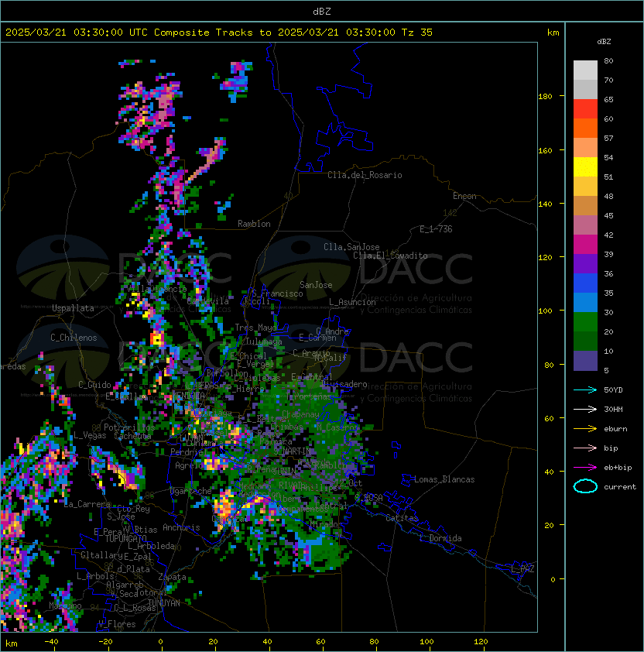Click the 'Encon' map label

[x=464, y=196]
